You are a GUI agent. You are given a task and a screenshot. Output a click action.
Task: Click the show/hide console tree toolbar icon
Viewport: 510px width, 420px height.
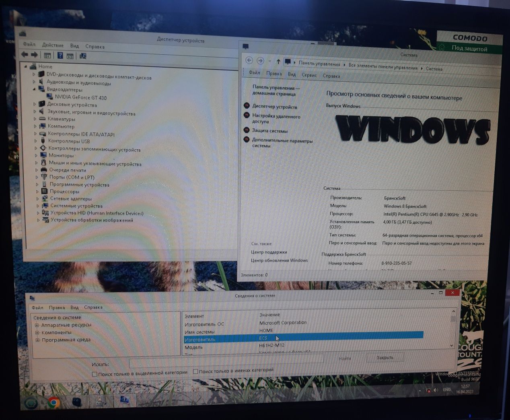(47, 56)
